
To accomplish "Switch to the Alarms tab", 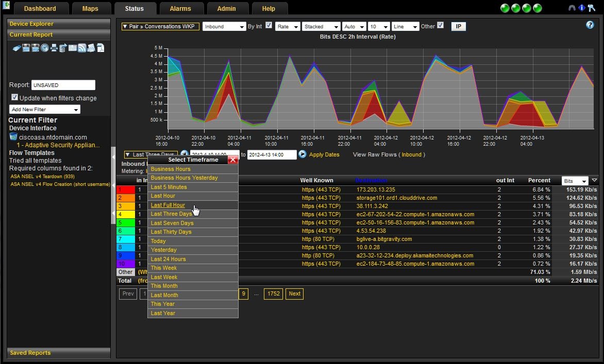I will point(181,8).
